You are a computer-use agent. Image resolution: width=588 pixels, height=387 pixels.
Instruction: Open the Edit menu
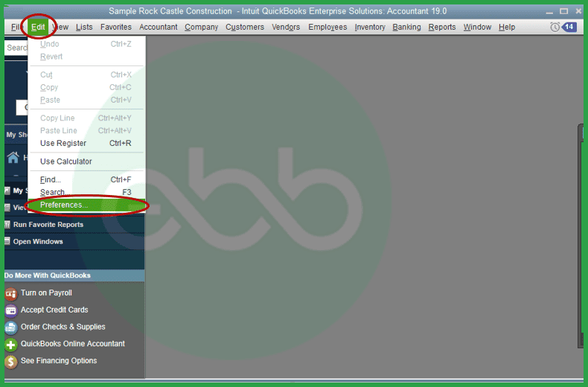38,27
